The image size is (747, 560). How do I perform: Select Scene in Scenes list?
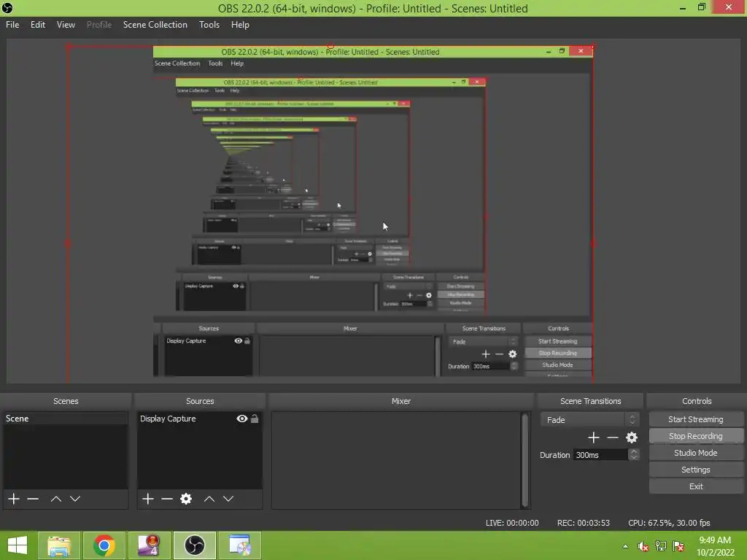[66, 419]
